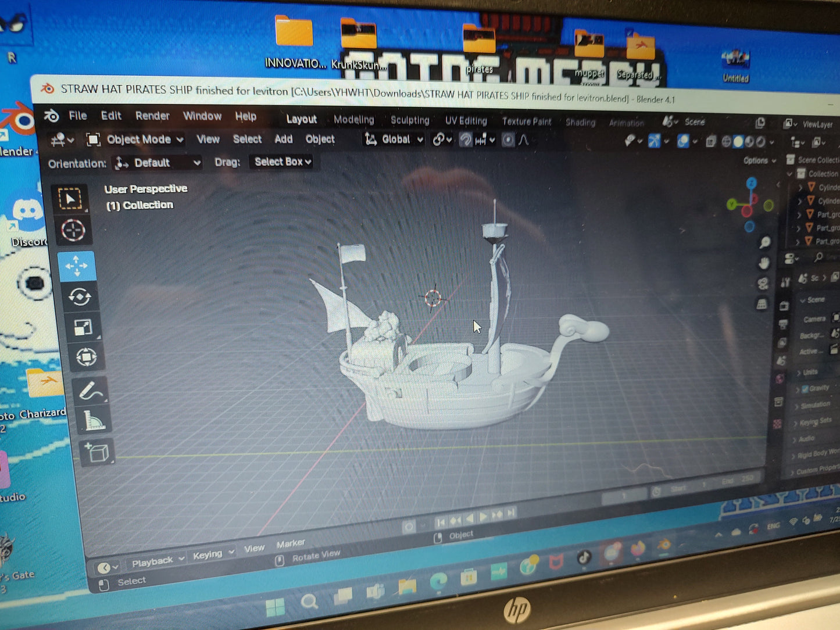Click the Blender logo menu icon
Image resolution: width=840 pixels, height=630 pixels.
(x=52, y=116)
